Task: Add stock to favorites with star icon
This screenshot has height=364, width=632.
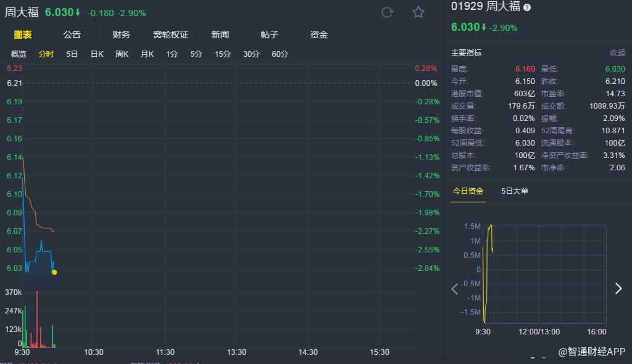Action: 418,12
